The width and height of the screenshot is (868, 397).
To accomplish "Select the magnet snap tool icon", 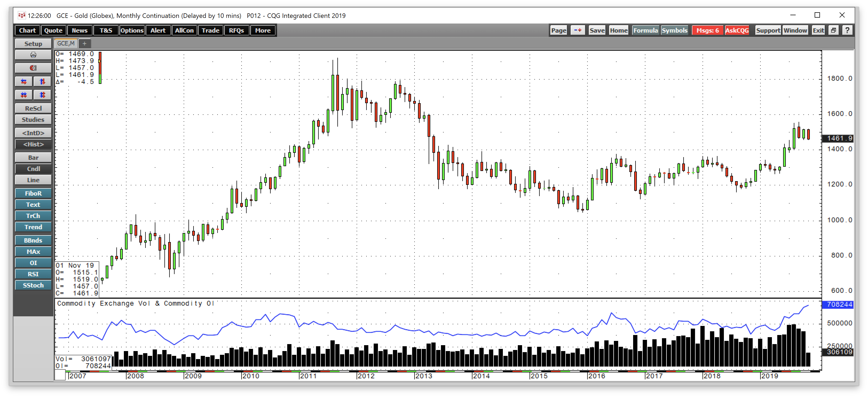I will point(33,68).
